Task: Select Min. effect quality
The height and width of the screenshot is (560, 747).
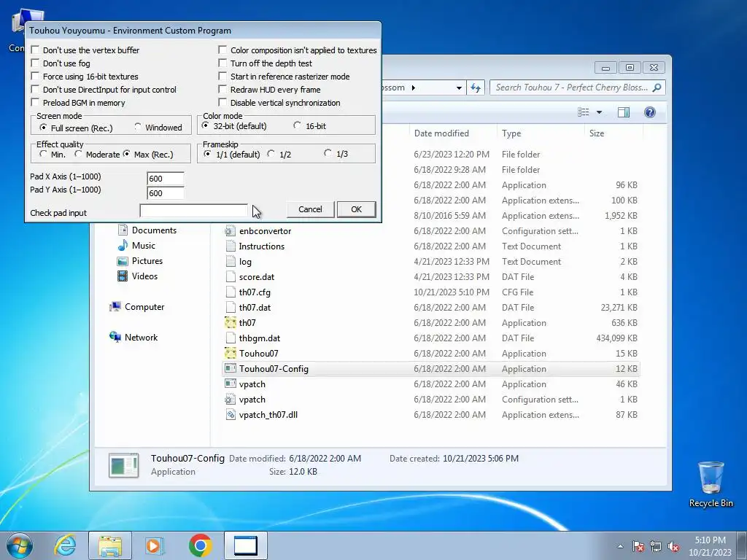Action: pyautogui.click(x=43, y=154)
